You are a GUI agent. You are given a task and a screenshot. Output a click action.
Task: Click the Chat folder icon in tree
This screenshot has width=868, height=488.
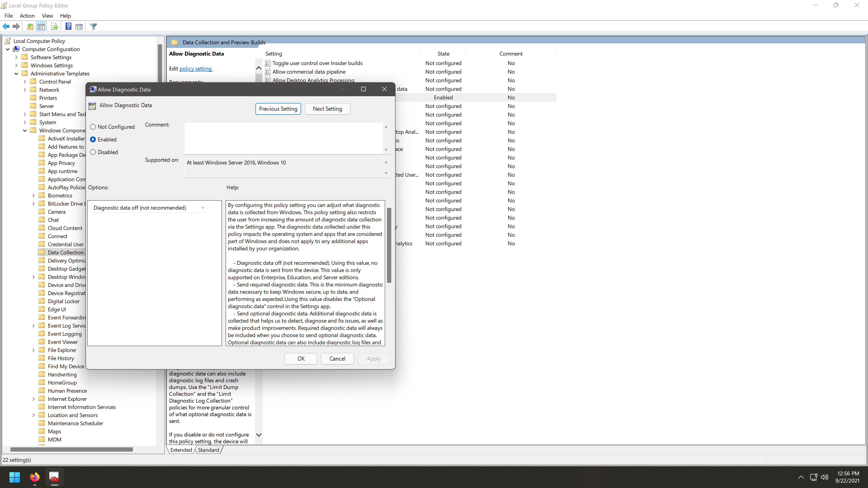(42, 220)
